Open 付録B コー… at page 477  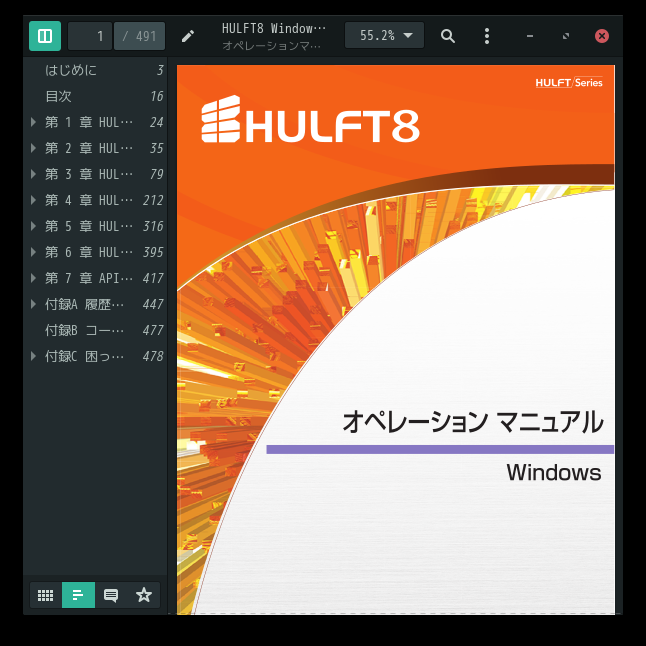(95, 330)
